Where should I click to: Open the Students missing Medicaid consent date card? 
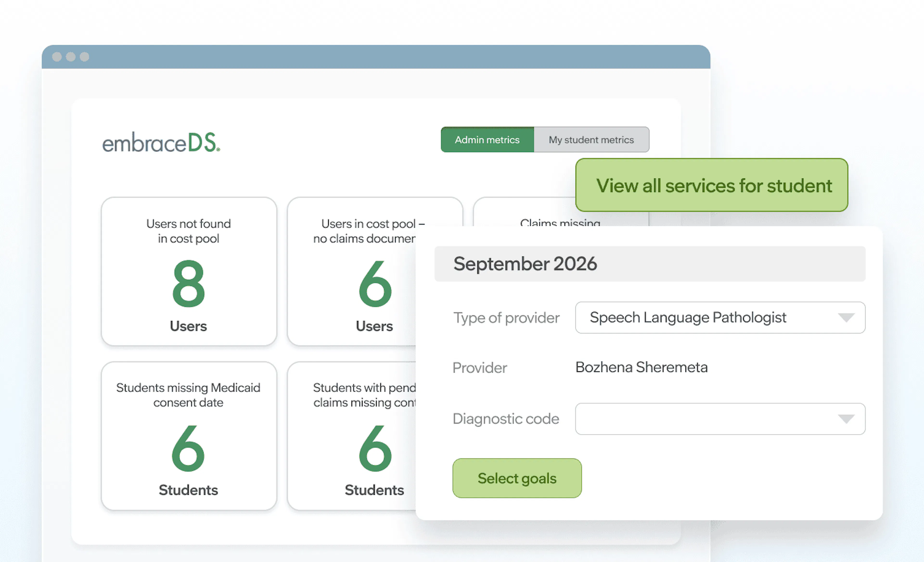(189, 436)
